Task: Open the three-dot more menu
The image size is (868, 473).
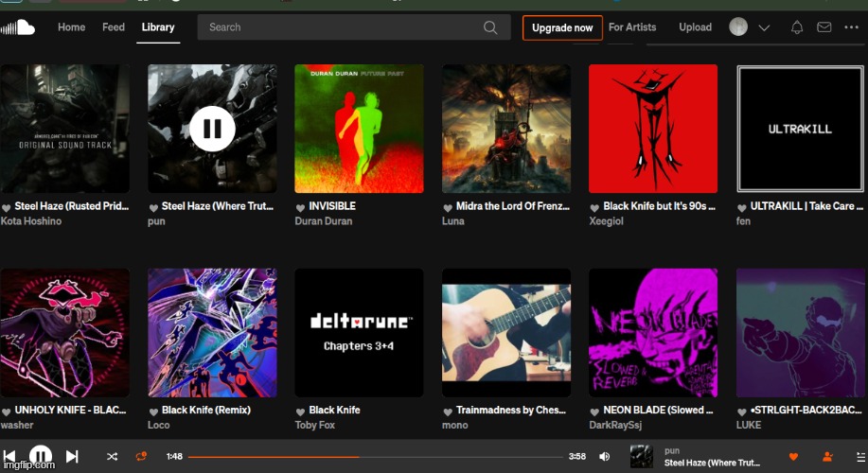Action: click(851, 27)
